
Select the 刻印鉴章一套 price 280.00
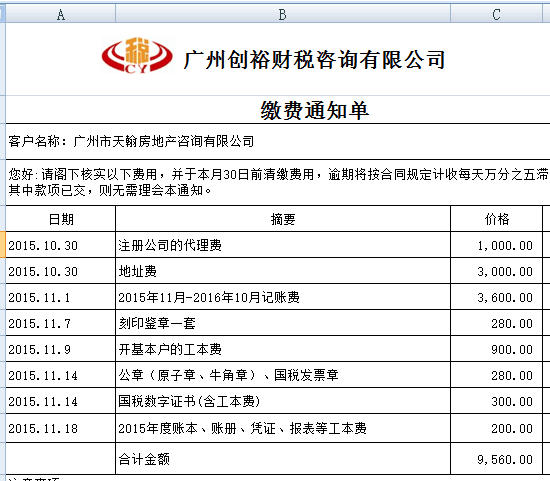click(x=496, y=323)
